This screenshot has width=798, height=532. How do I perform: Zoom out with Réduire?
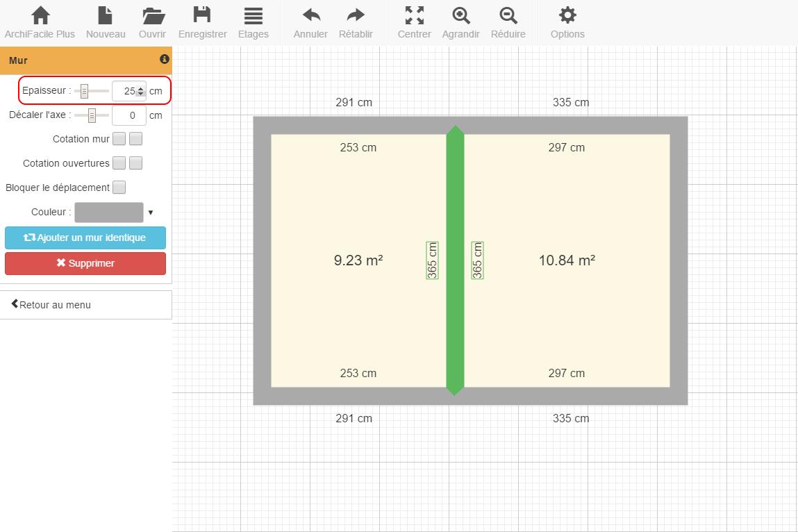508,16
